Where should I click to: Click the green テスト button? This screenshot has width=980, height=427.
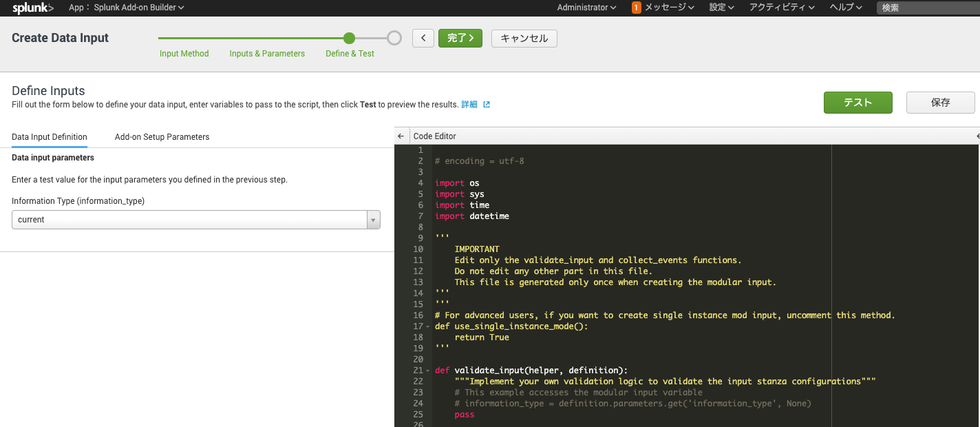[857, 102]
